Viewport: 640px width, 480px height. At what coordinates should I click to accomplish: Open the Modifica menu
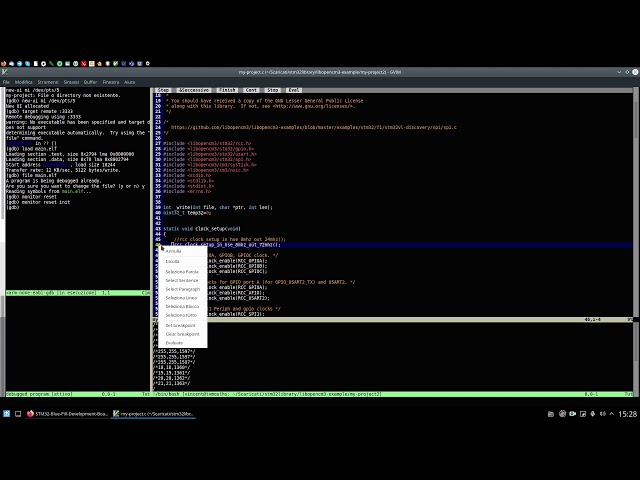coord(24,82)
